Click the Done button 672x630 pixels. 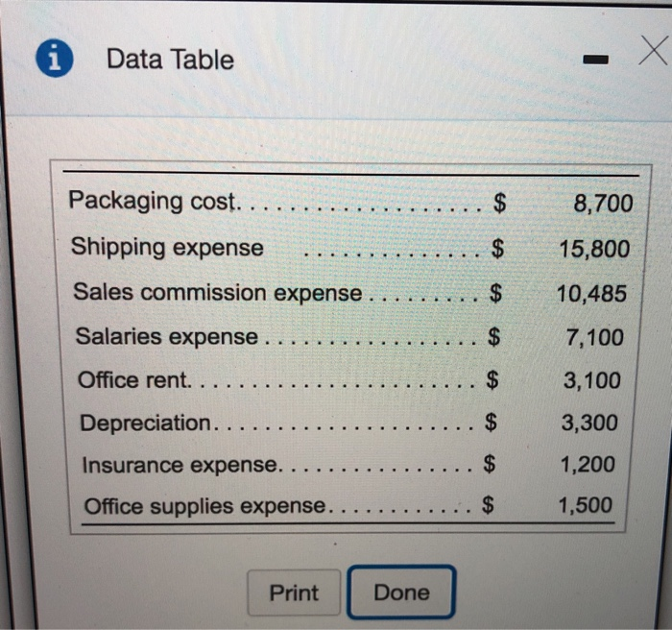pos(401,593)
